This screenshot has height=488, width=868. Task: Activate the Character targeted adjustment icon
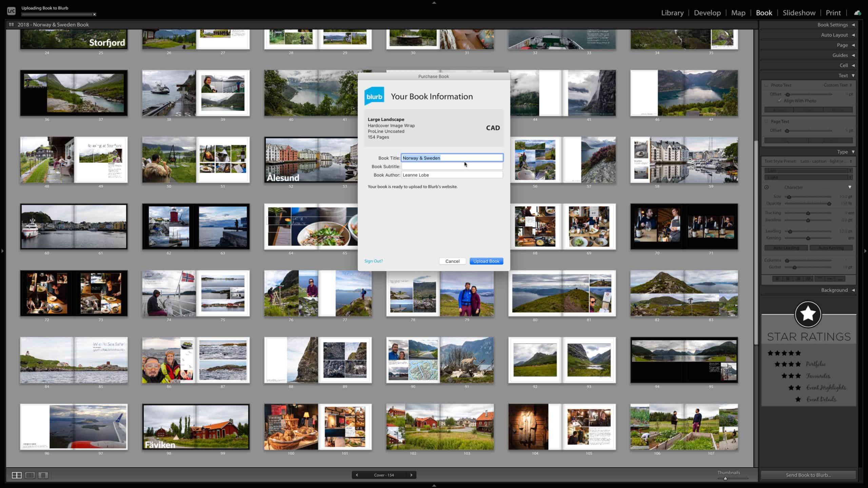tap(766, 187)
